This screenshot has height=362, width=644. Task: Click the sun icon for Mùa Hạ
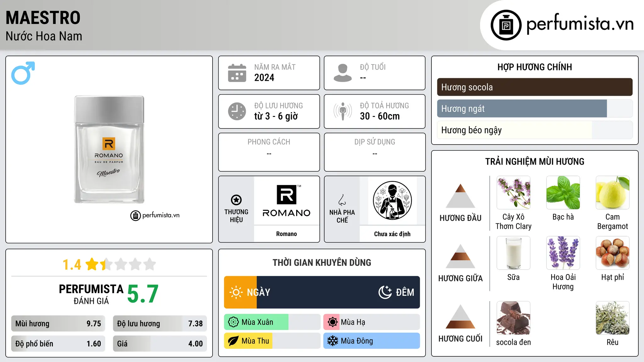click(x=332, y=322)
